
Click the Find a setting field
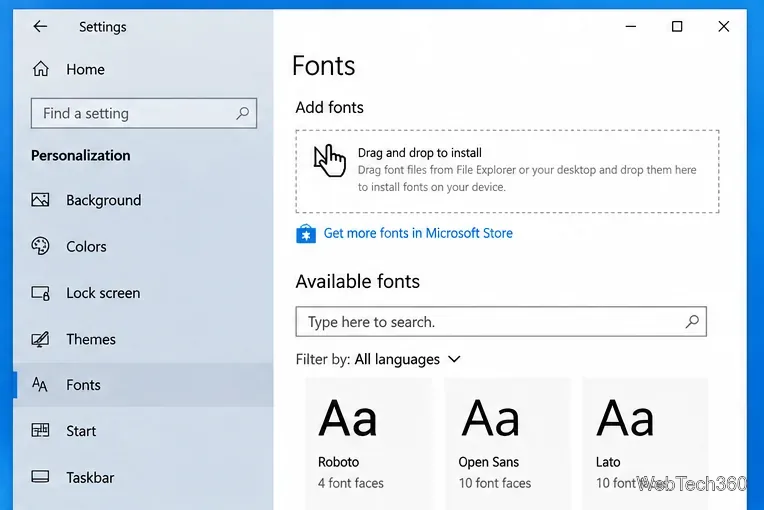(144, 113)
